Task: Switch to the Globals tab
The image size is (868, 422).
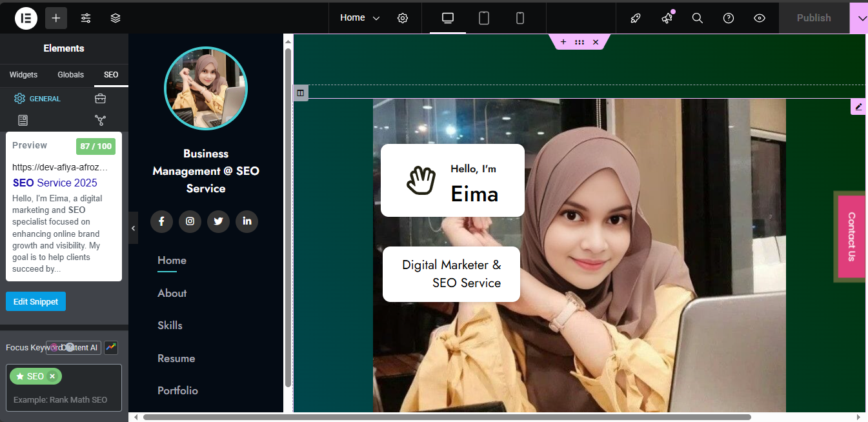Action: (70, 75)
